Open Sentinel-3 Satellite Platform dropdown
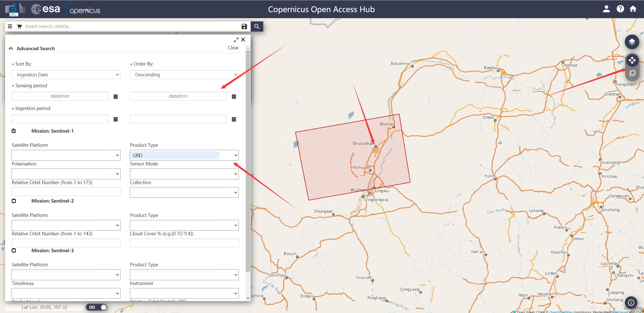 66,275
